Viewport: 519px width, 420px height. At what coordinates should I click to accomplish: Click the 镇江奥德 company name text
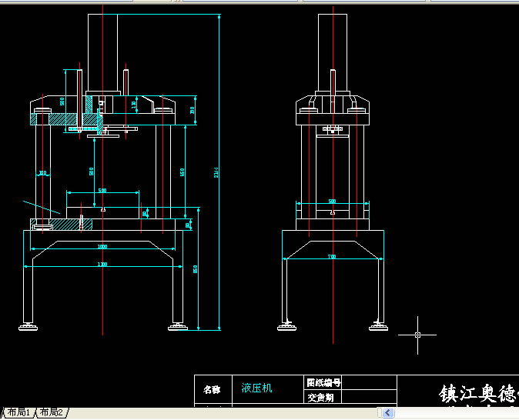477,394
